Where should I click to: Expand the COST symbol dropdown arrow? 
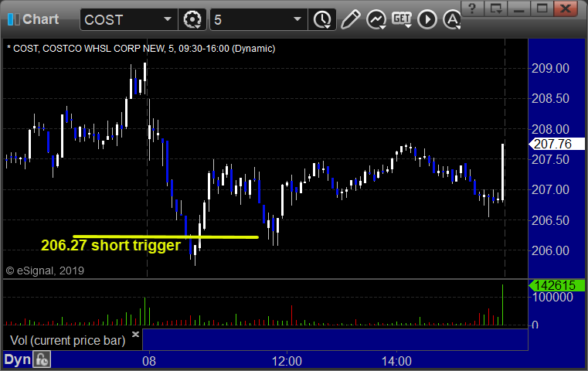pos(168,19)
